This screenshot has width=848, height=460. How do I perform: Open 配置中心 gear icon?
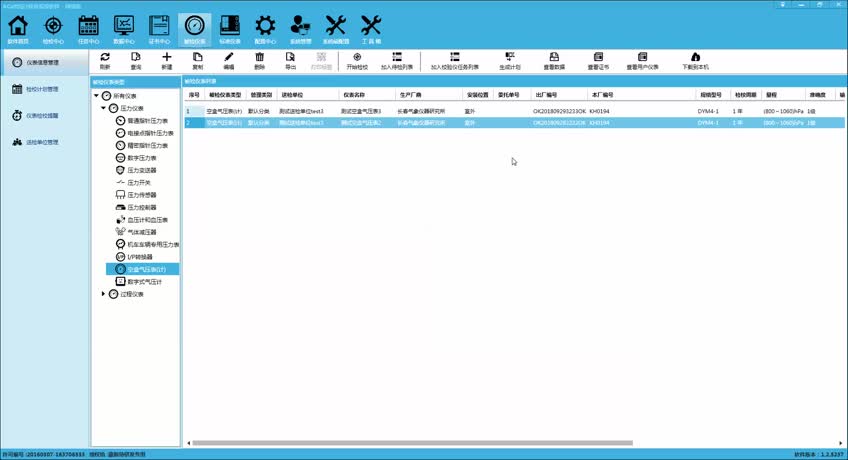[265, 28]
